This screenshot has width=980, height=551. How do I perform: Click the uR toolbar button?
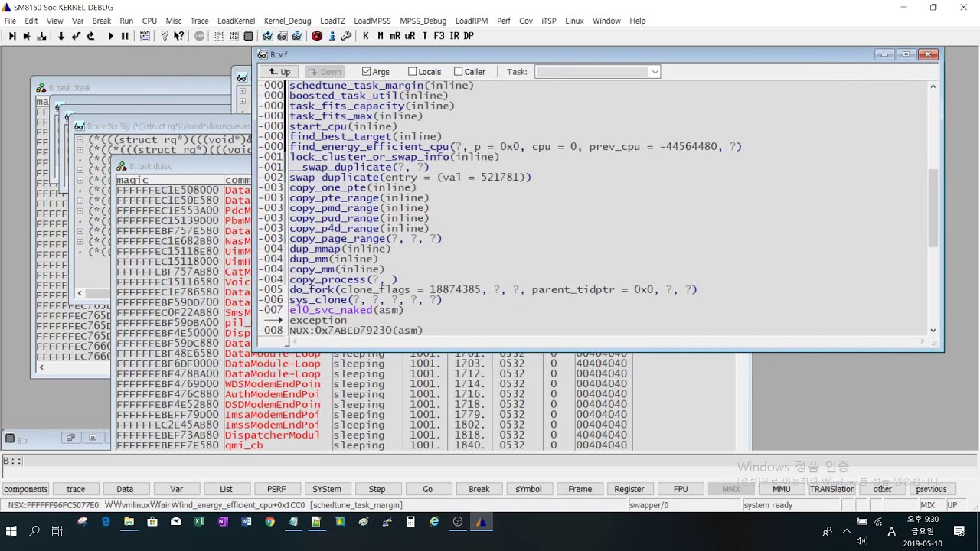click(x=410, y=36)
